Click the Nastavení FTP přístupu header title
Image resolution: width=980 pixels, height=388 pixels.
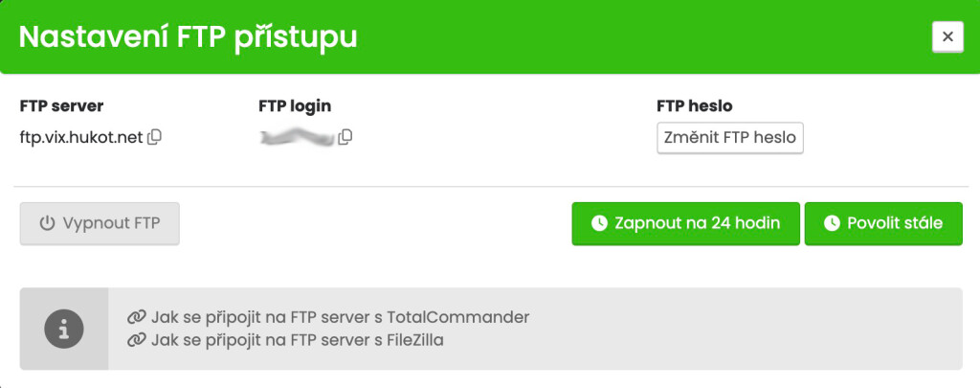(189, 37)
